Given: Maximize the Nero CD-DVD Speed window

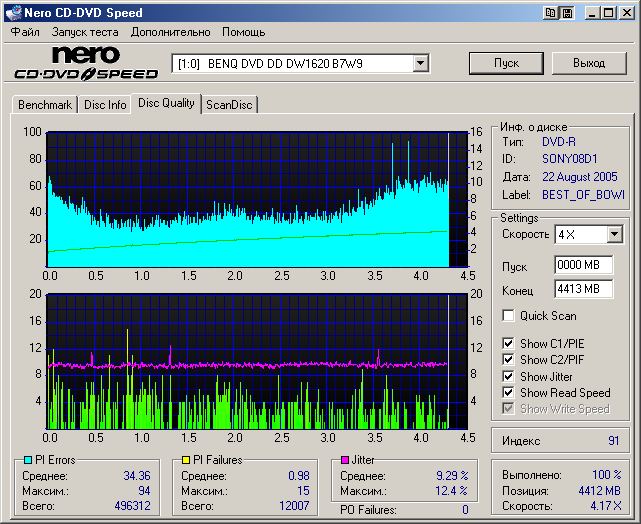Looking at the screenshot, I should pos(610,13).
